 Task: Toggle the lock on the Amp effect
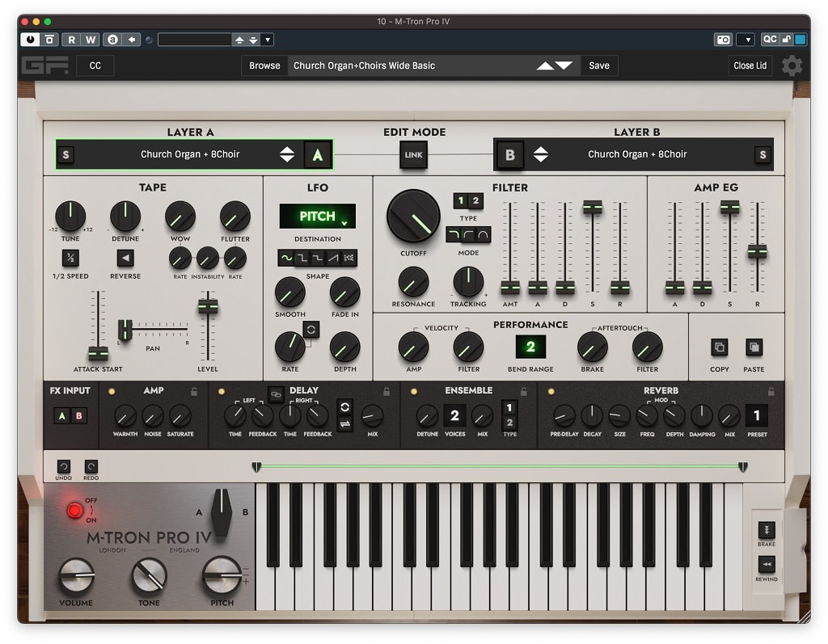click(x=194, y=392)
